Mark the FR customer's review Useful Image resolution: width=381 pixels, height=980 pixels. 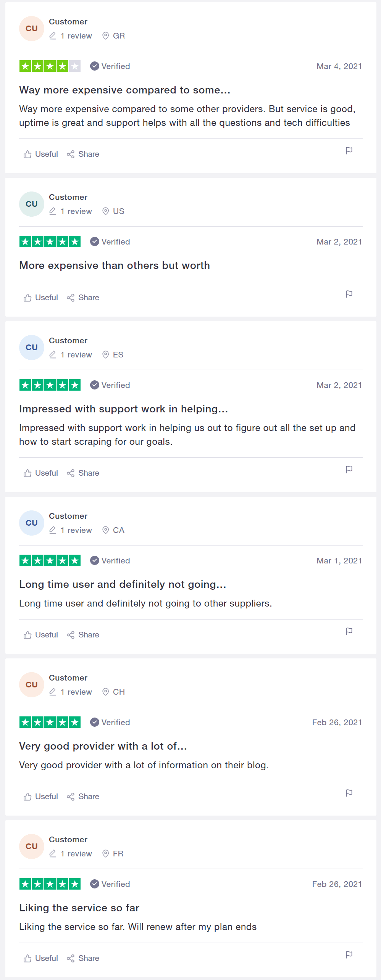(41, 958)
